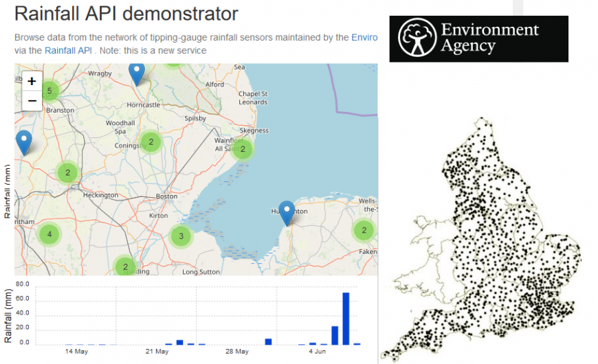Click the Environment Agency logo banner

coord(478,39)
